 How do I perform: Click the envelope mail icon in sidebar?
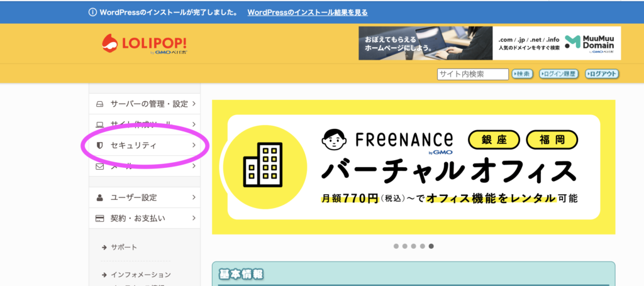[99, 166]
